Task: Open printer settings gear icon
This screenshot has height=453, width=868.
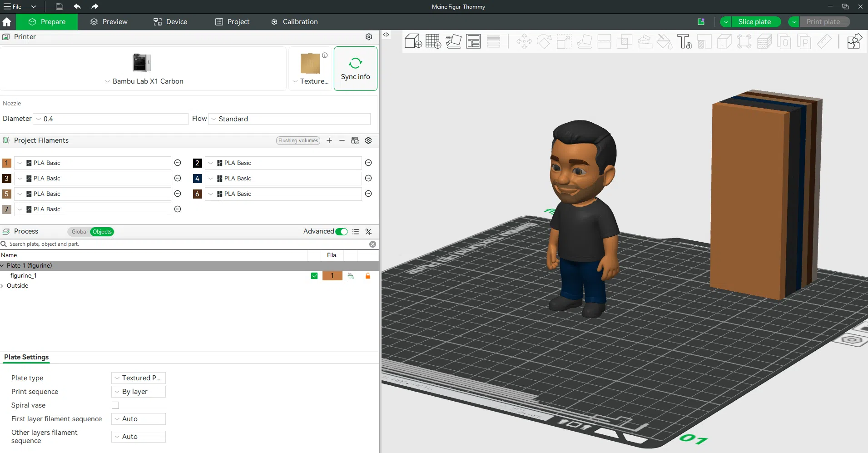Action: click(369, 37)
